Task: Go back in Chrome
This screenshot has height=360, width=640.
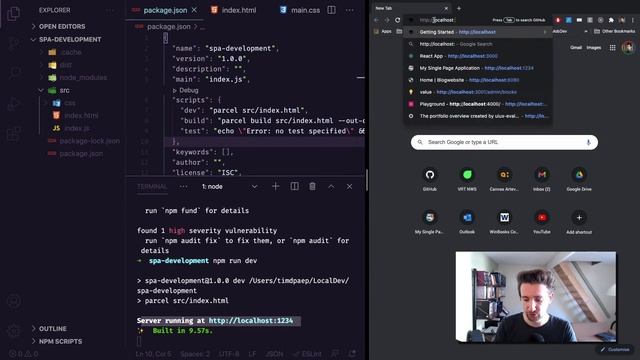Action: 376,20
